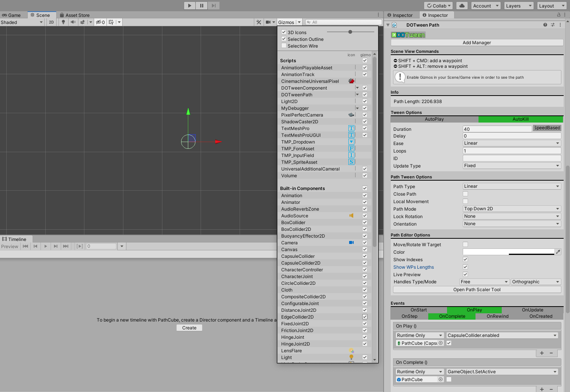Start Play mode with the Play button
The image size is (570, 392).
(x=190, y=6)
